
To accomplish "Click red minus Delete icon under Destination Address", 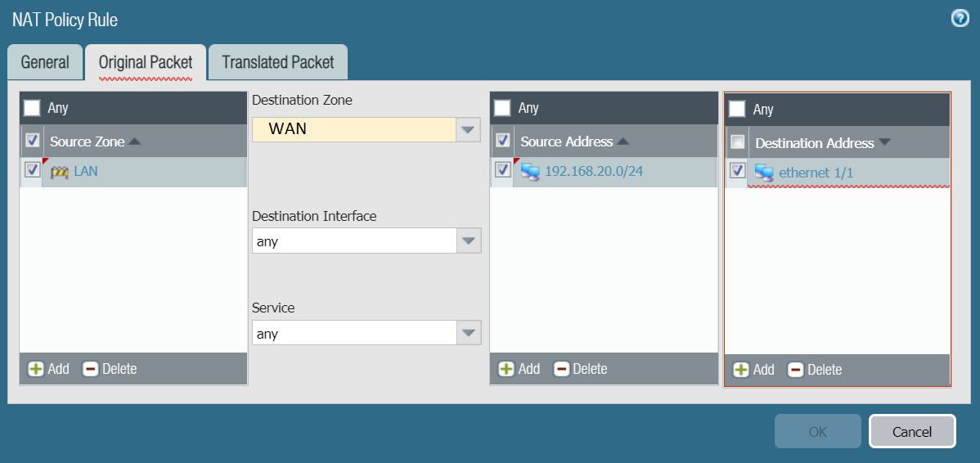I will pos(795,370).
